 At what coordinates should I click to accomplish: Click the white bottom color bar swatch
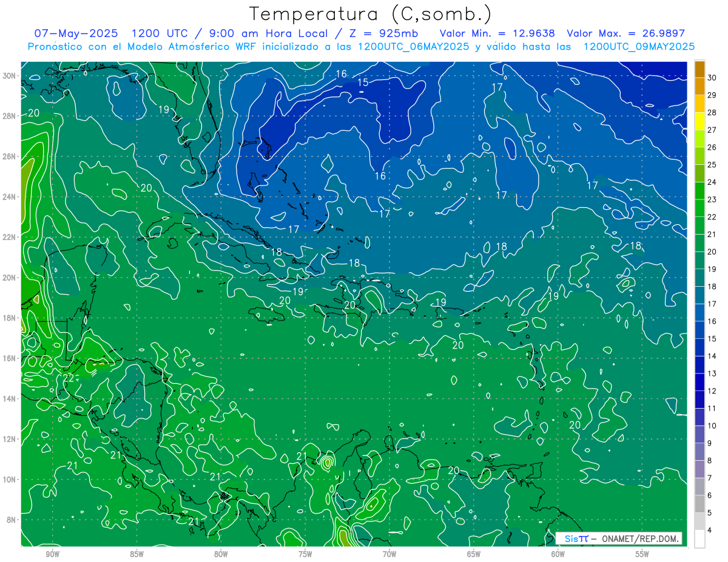(699, 539)
